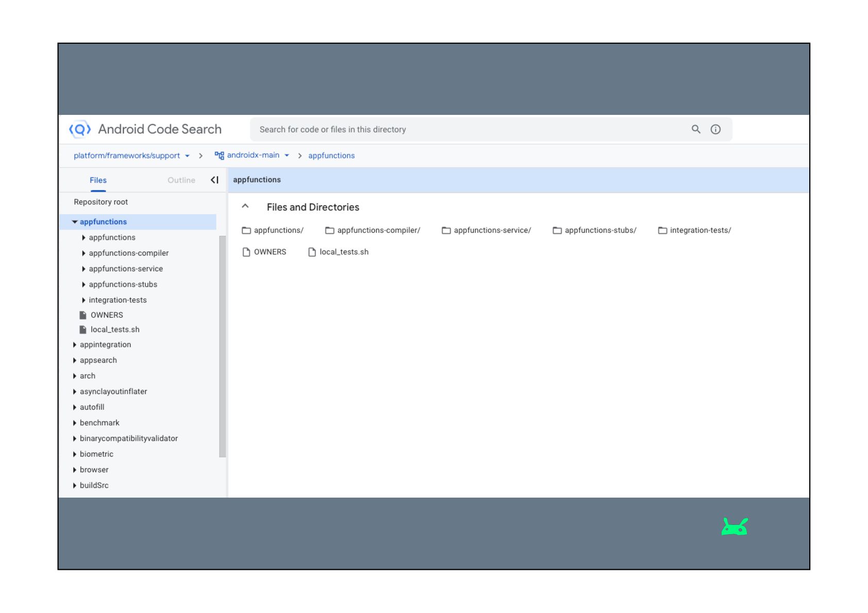Collapse the appfunctions tree node

coord(75,222)
